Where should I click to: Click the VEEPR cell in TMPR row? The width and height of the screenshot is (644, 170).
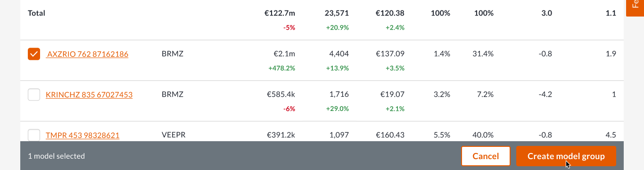173,135
